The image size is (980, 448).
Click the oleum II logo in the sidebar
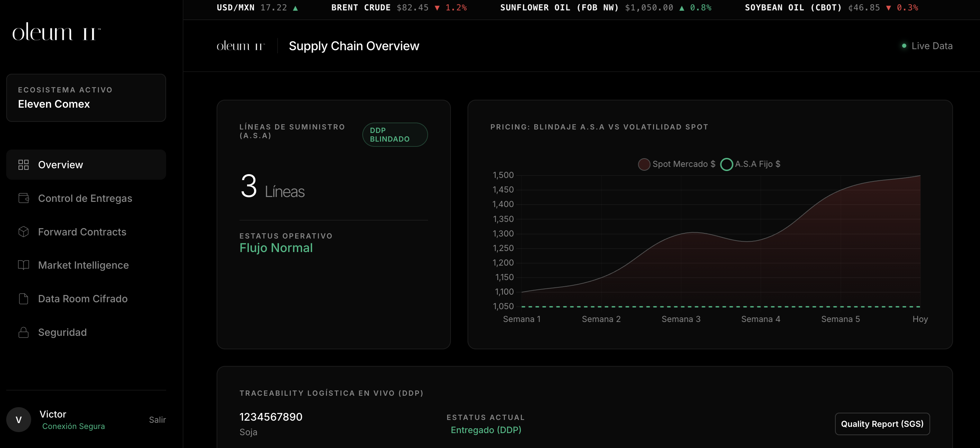56,32
